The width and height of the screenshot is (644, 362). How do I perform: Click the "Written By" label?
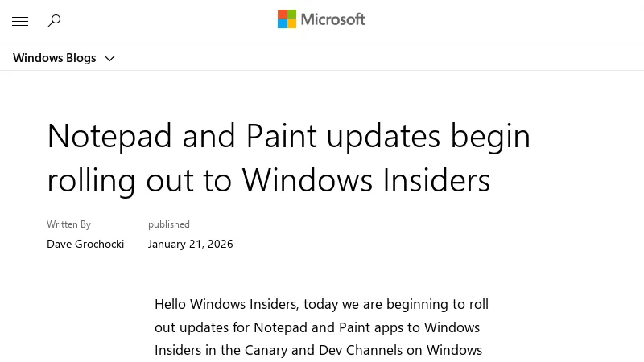[68, 224]
